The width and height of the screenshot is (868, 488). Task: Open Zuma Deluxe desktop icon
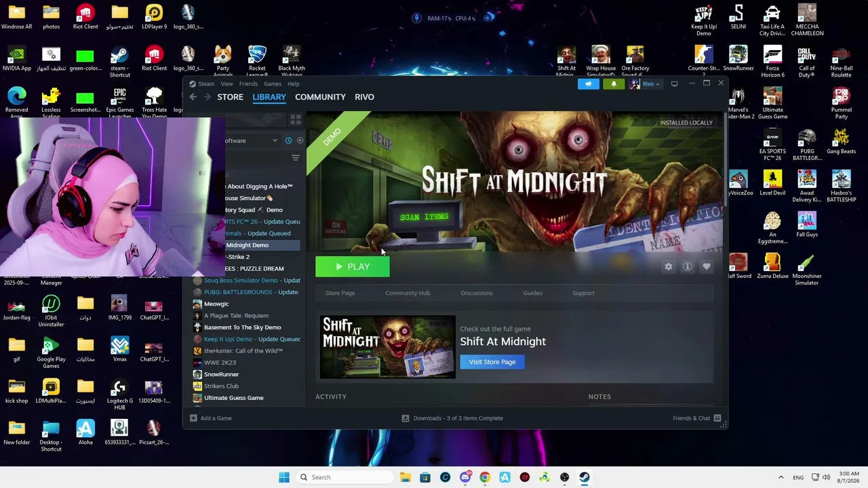pyautogui.click(x=772, y=266)
